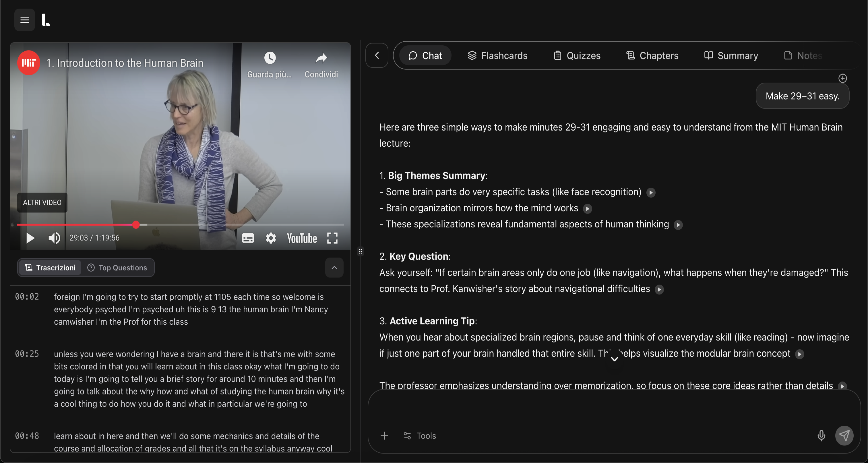Collapse the transcript panel with chevron up

(334, 268)
